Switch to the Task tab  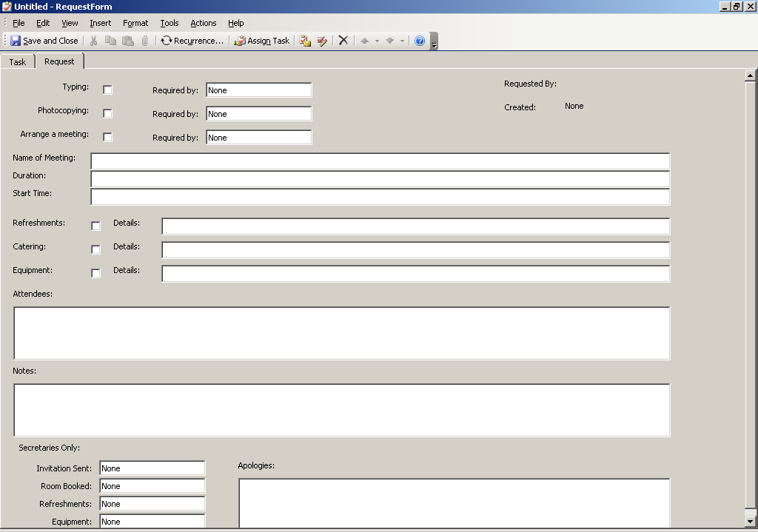pyautogui.click(x=18, y=62)
